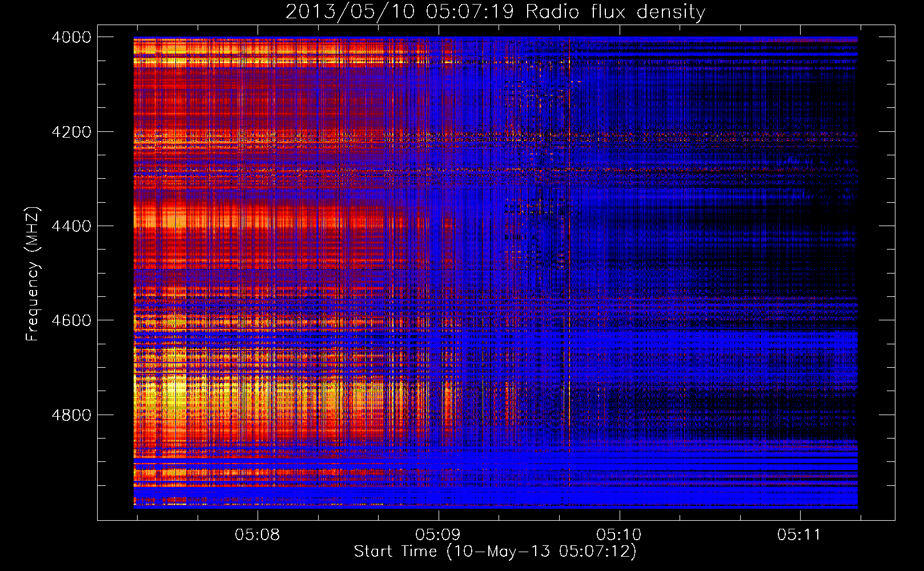
Task: Select the 4600 frequency tick label
Action: point(71,320)
